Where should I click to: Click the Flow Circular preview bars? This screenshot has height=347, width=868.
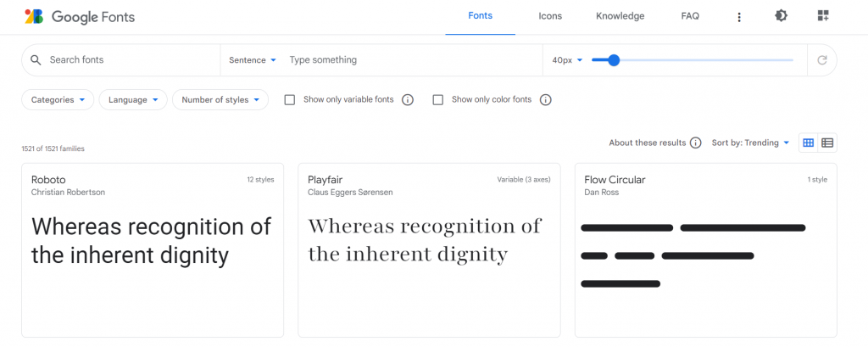(693, 255)
